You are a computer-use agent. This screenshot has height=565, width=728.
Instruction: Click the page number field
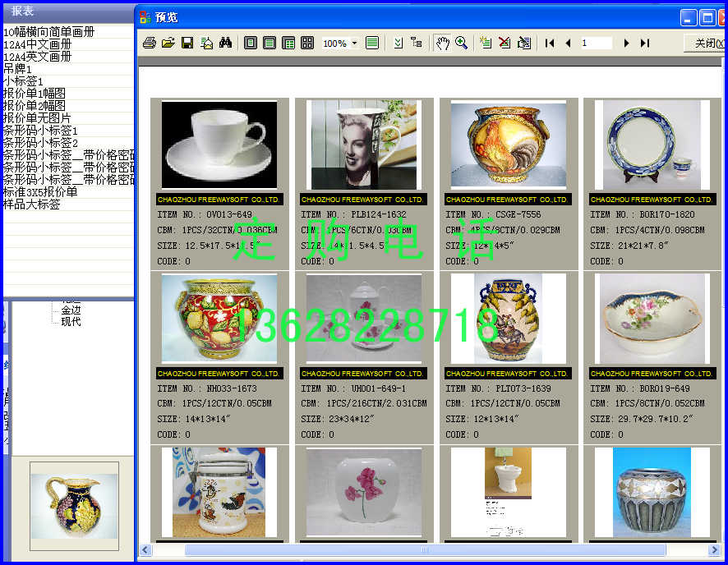597,44
